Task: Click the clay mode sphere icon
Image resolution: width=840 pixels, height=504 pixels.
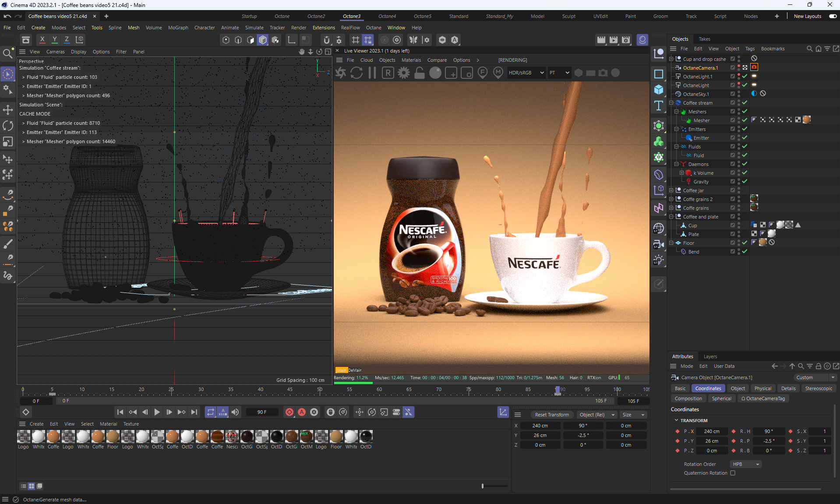Action: tap(435, 73)
